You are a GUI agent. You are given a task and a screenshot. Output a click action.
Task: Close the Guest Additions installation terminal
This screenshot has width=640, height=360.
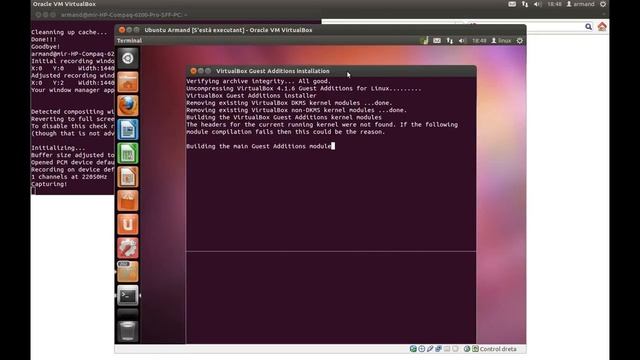click(193, 71)
